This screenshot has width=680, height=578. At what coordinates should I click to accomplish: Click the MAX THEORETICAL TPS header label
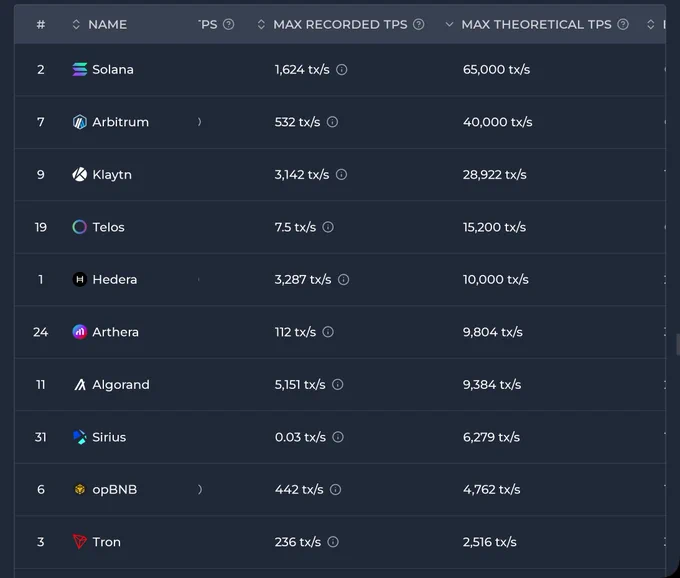point(536,24)
